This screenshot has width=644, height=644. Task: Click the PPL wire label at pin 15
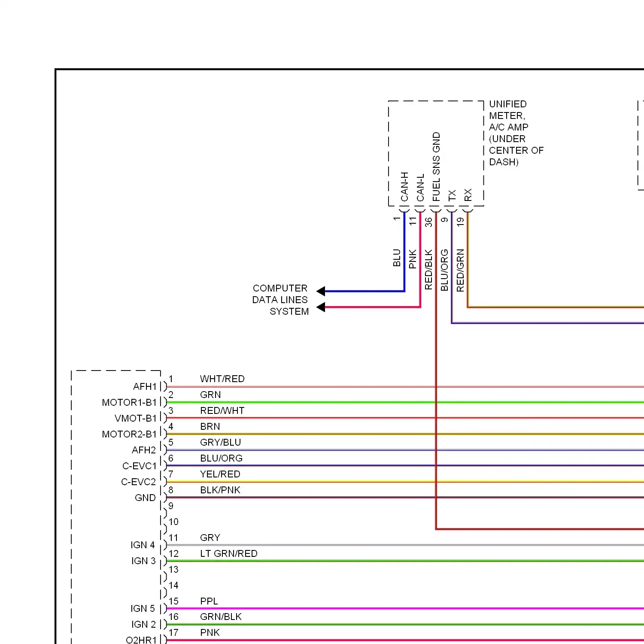tap(209, 601)
